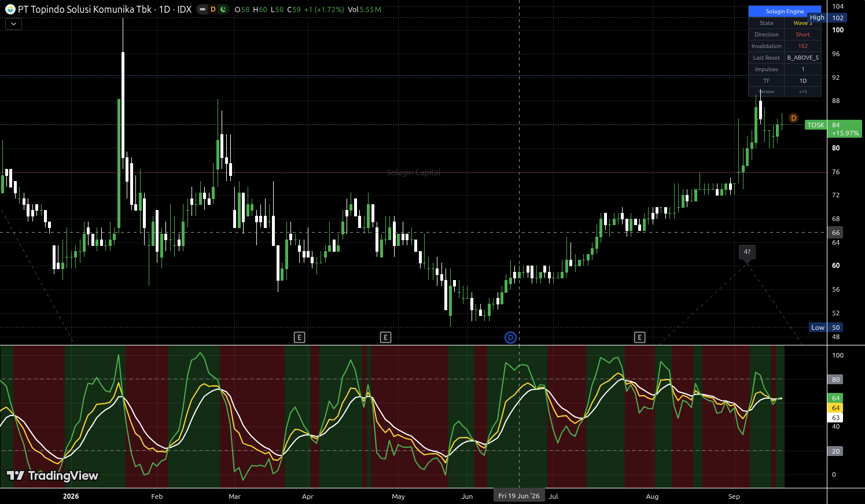Image resolution: width=865 pixels, height=504 pixels.
Task: Click the yellow 64 indicator value label
Action: click(x=835, y=408)
